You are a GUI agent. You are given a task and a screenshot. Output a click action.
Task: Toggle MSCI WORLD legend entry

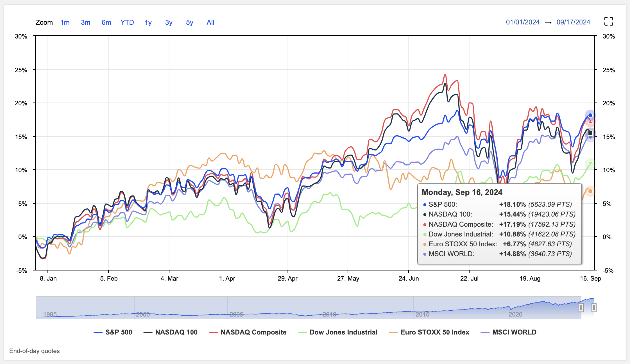pos(509,332)
